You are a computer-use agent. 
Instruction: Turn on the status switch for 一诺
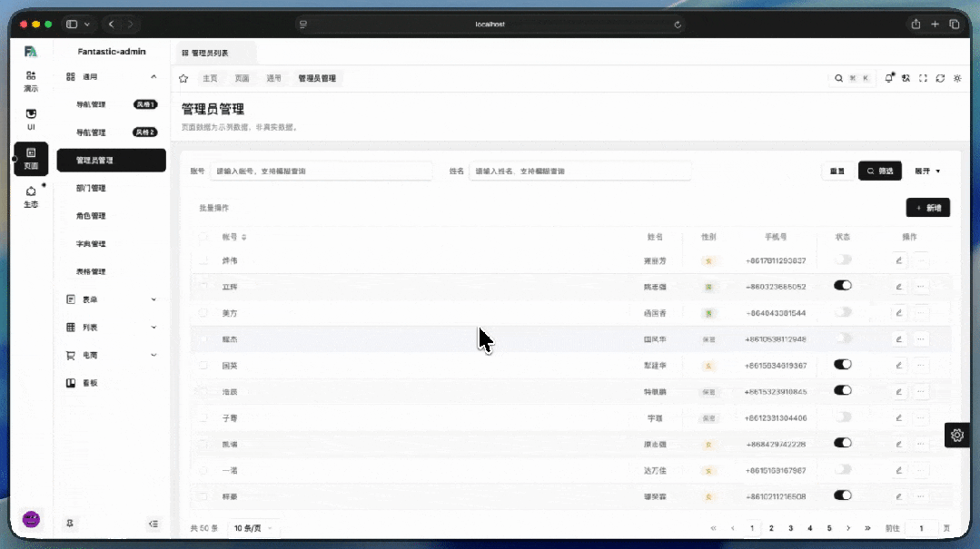tap(843, 469)
